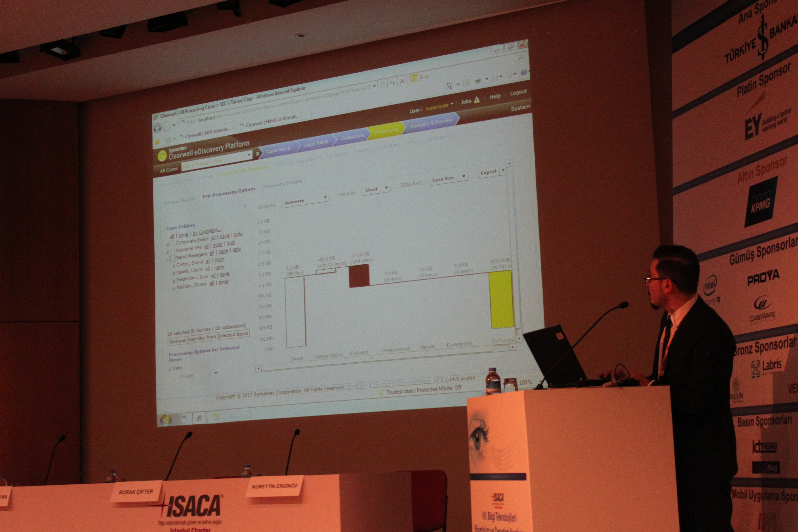The image size is (798, 532).
Task: Click the browser stop (red X) icon
Action: click(402, 81)
